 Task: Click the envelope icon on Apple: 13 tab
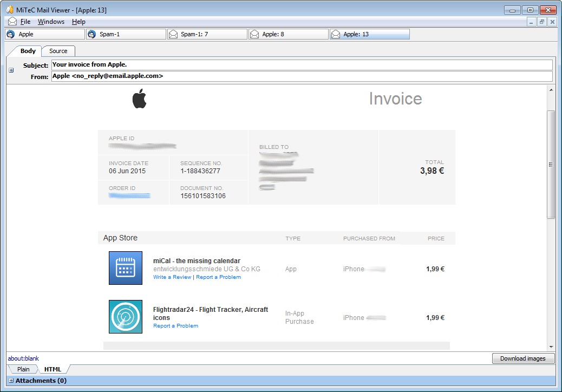click(336, 34)
